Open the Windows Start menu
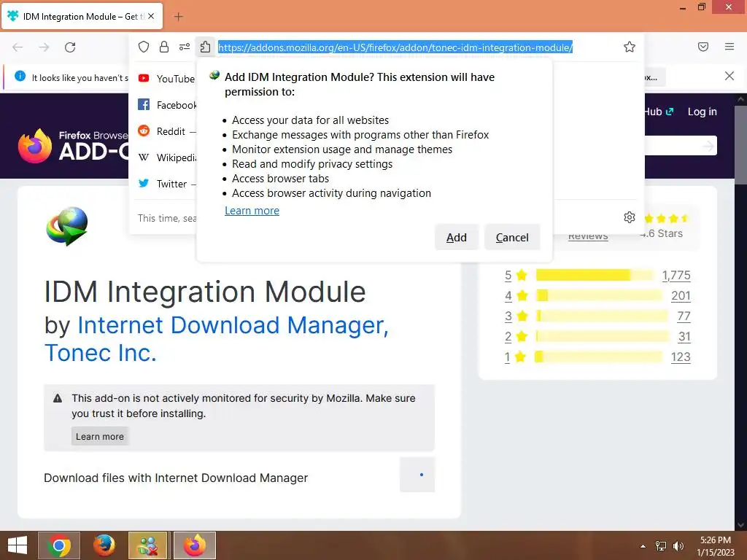Screen dimensions: 747x560 pyautogui.click(x=18, y=545)
